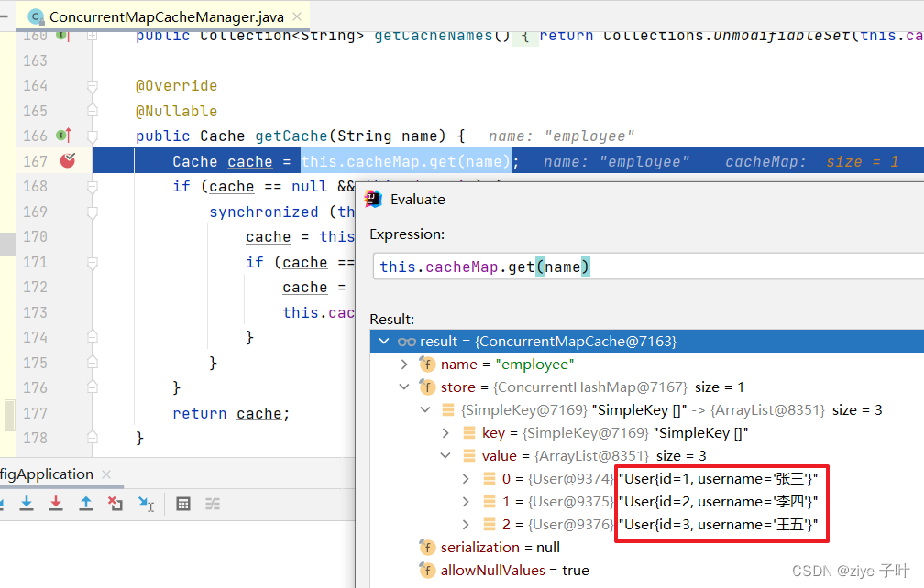
Task: Expand the key = SimpleKey@7169 node
Action: point(445,433)
